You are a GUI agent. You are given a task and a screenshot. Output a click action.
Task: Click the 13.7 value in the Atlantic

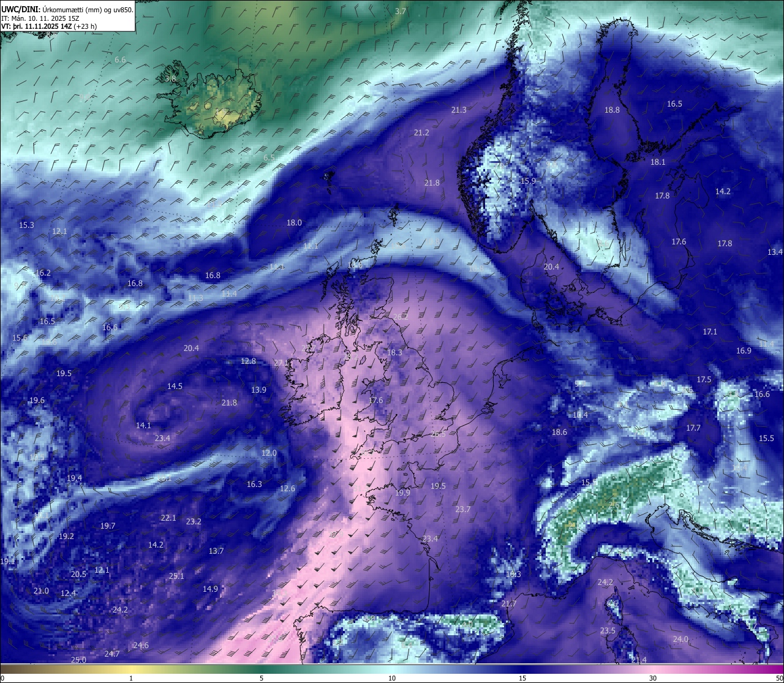216,551
